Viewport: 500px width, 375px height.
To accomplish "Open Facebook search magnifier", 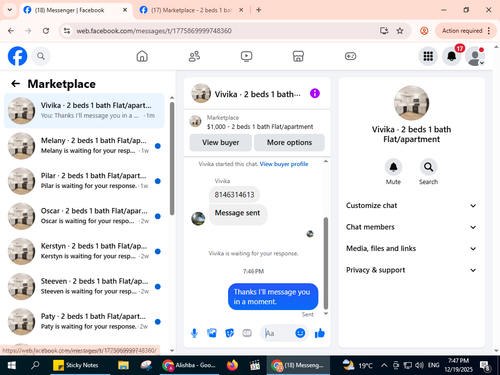I will [x=41, y=56].
